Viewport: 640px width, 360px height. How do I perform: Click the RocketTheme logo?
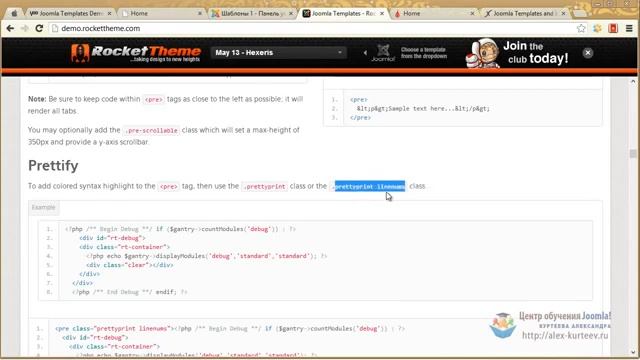point(136,53)
